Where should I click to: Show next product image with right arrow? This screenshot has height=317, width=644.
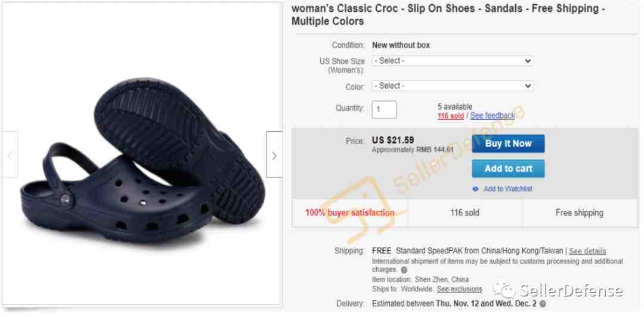click(x=274, y=154)
